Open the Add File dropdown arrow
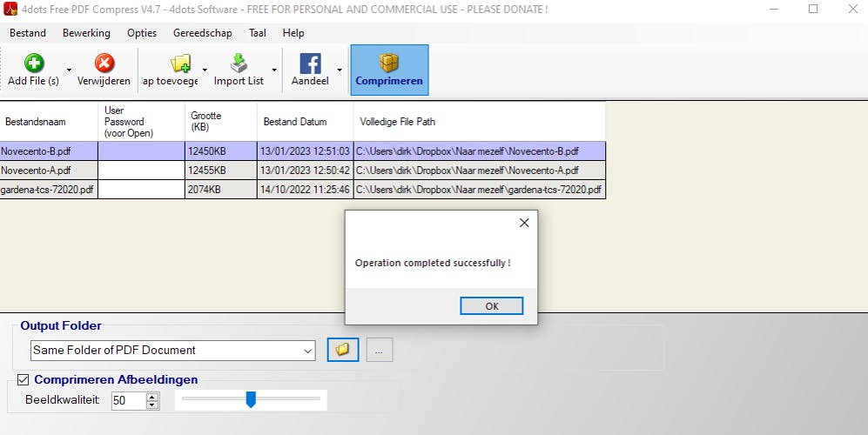 click(x=69, y=70)
